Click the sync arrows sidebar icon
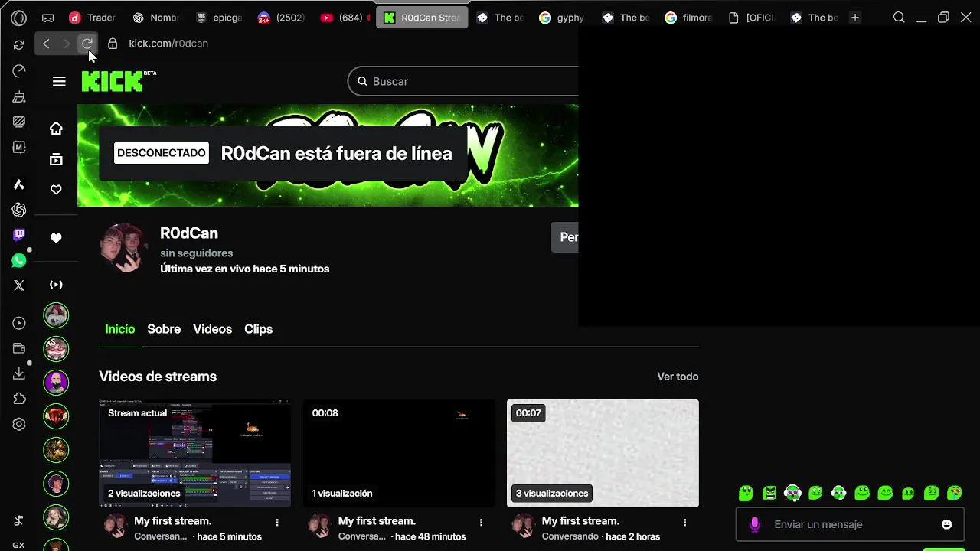980x551 pixels. click(19, 45)
